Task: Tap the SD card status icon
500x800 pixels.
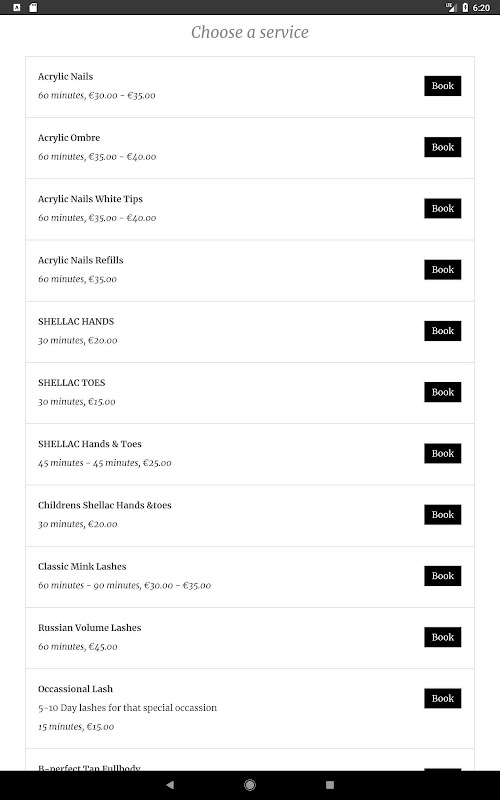Action: 33,8
